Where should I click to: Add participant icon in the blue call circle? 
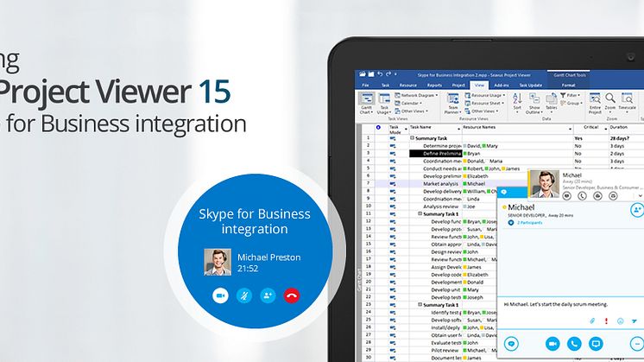(268, 295)
